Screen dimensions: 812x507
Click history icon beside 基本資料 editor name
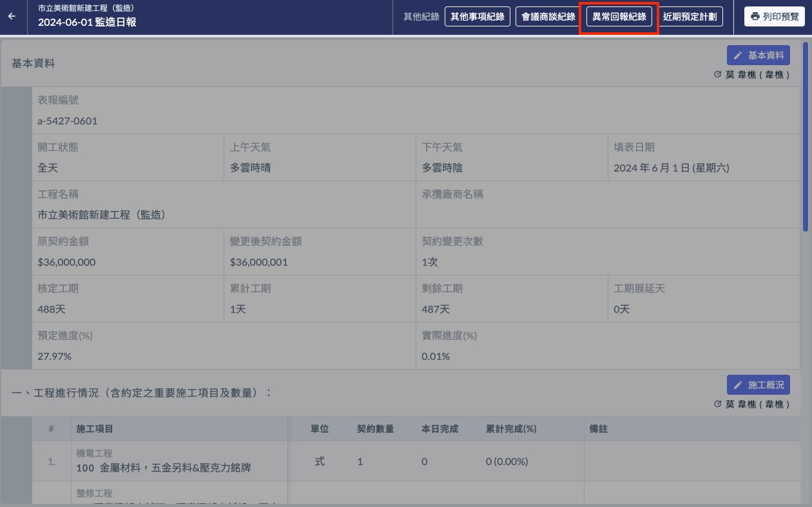coord(717,75)
